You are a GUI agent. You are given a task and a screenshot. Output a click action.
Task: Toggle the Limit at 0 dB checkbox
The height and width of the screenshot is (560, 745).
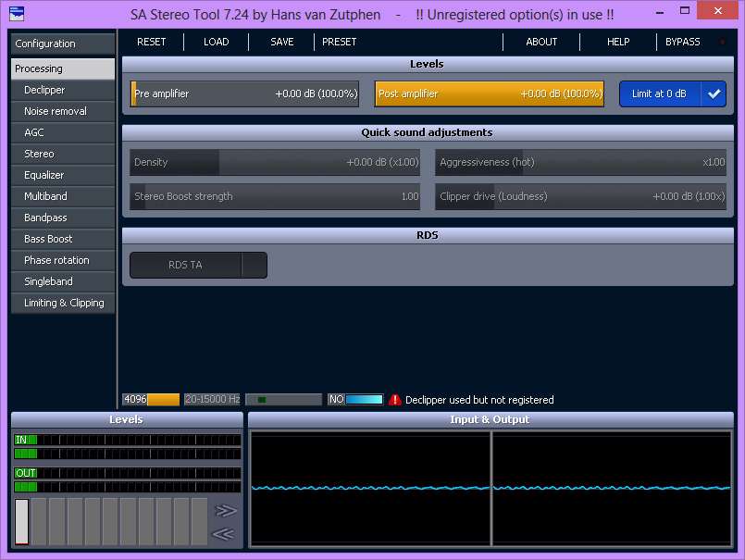[713, 94]
